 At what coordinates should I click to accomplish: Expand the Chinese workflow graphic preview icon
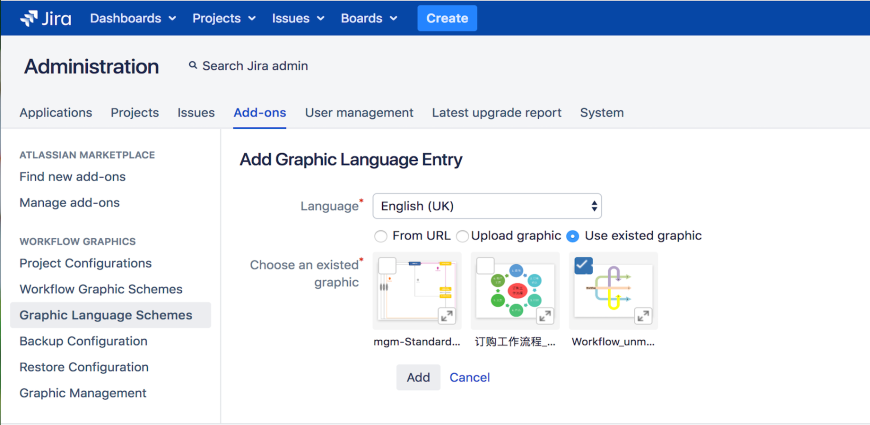545,316
